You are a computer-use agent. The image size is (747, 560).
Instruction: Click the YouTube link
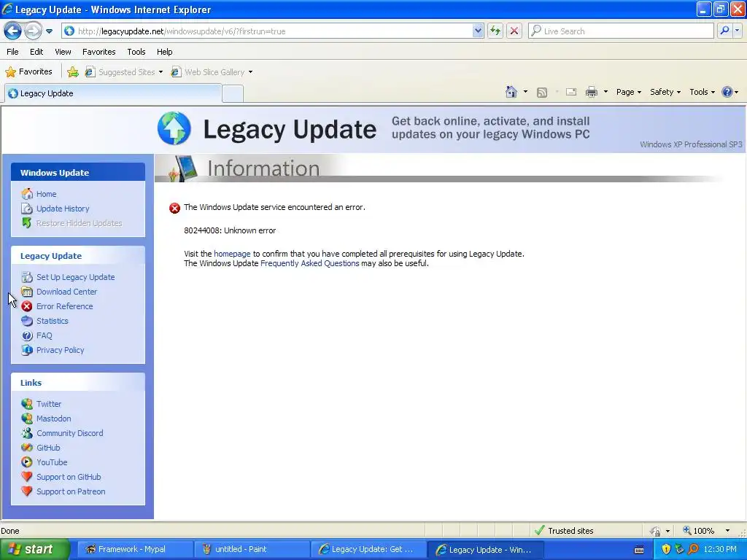tap(52, 462)
